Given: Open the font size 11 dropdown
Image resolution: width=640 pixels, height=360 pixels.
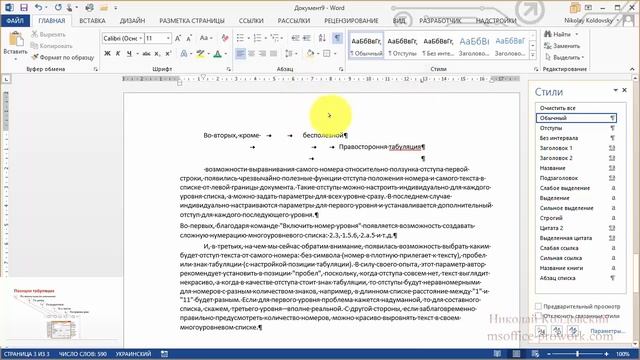Looking at the screenshot, I should click(x=168, y=38).
